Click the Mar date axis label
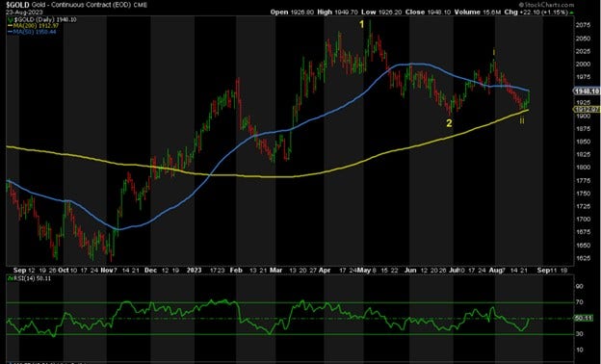This screenshot has height=364, width=601. (276, 271)
